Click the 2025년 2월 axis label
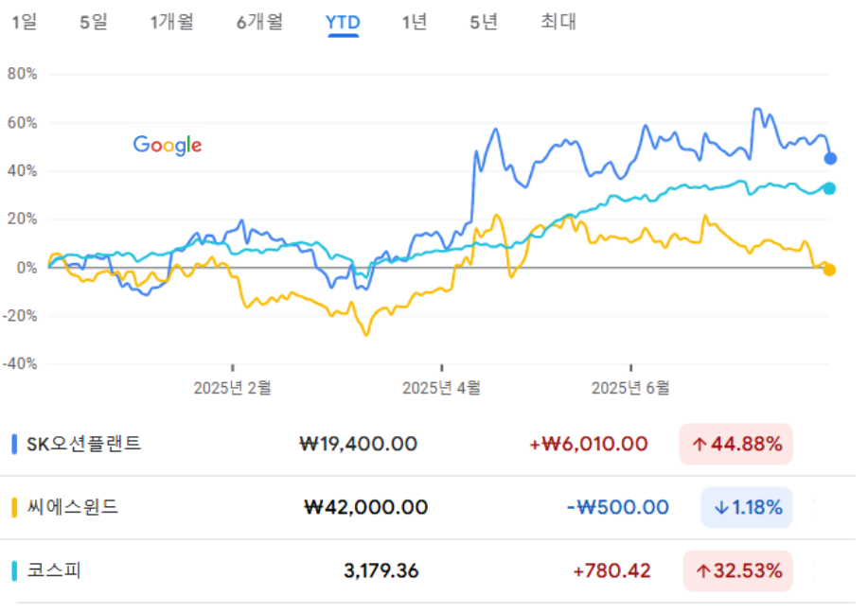The height and width of the screenshot is (614, 868). pyautogui.click(x=233, y=388)
